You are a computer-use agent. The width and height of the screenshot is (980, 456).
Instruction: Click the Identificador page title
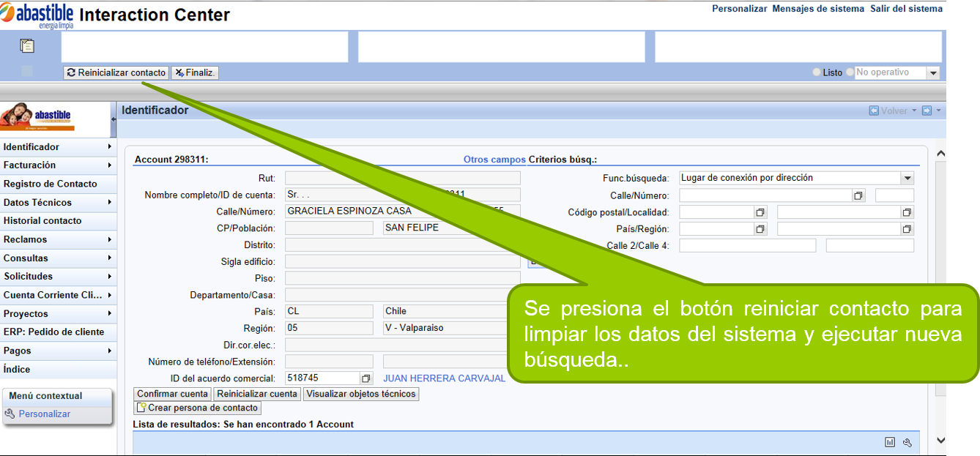[155, 111]
